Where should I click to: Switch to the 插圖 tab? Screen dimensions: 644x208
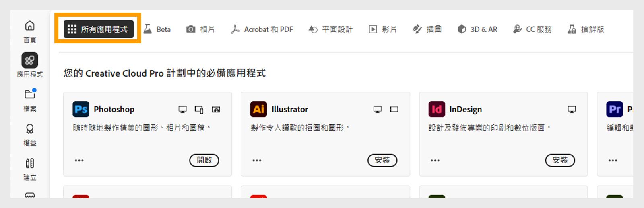click(x=427, y=29)
